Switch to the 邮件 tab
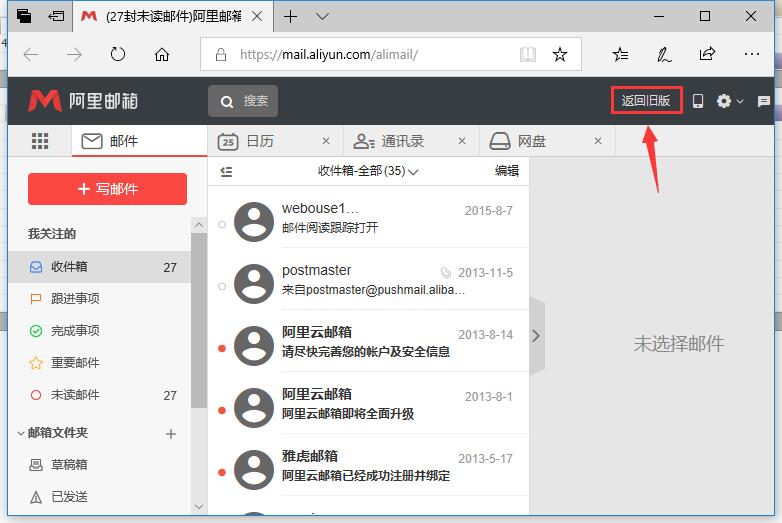782x523 pixels. (x=140, y=141)
